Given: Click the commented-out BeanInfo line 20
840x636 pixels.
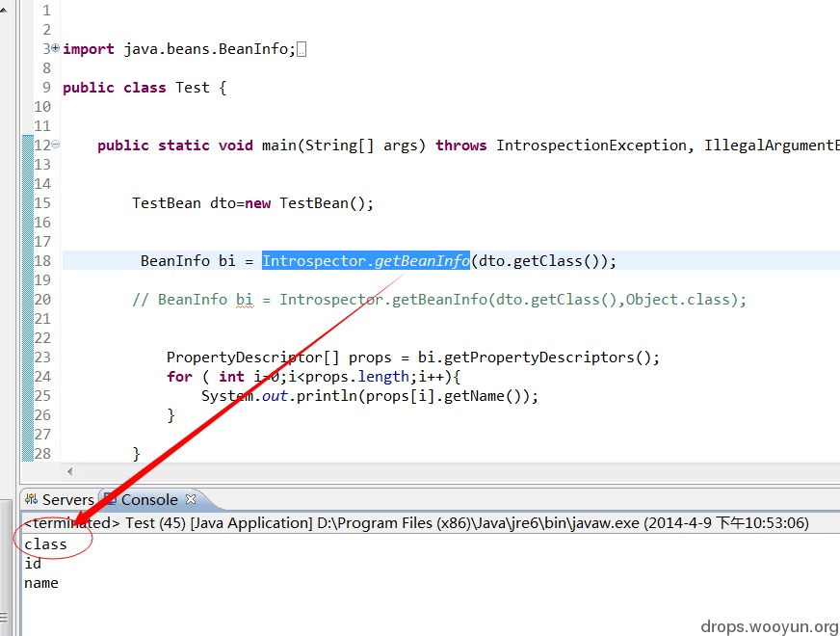Looking at the screenshot, I should pyautogui.click(x=439, y=300).
